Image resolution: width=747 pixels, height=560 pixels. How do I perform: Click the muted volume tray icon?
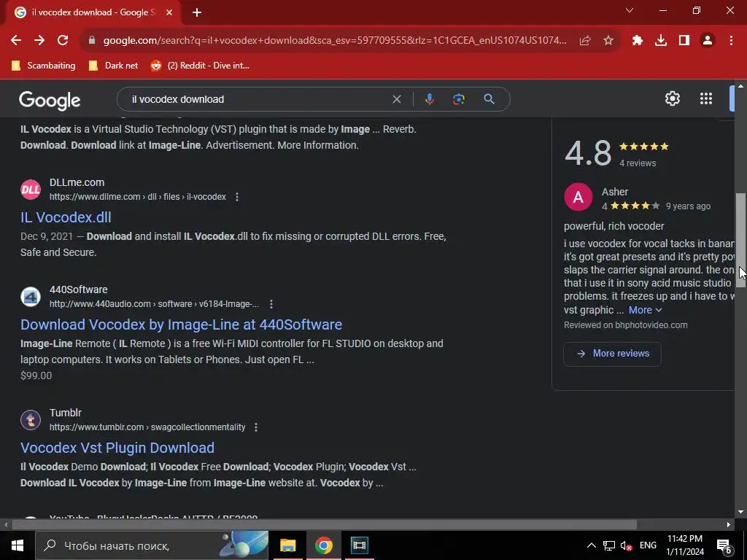click(x=627, y=545)
